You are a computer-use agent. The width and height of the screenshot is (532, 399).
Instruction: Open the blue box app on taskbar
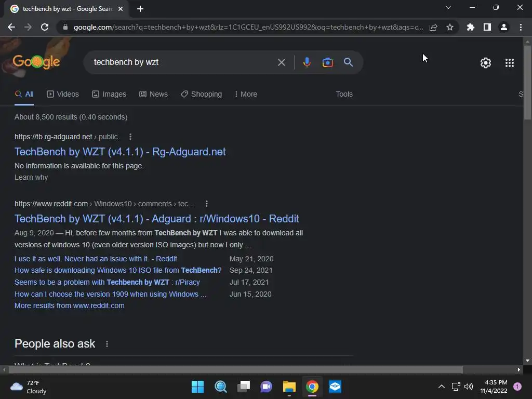click(x=335, y=387)
